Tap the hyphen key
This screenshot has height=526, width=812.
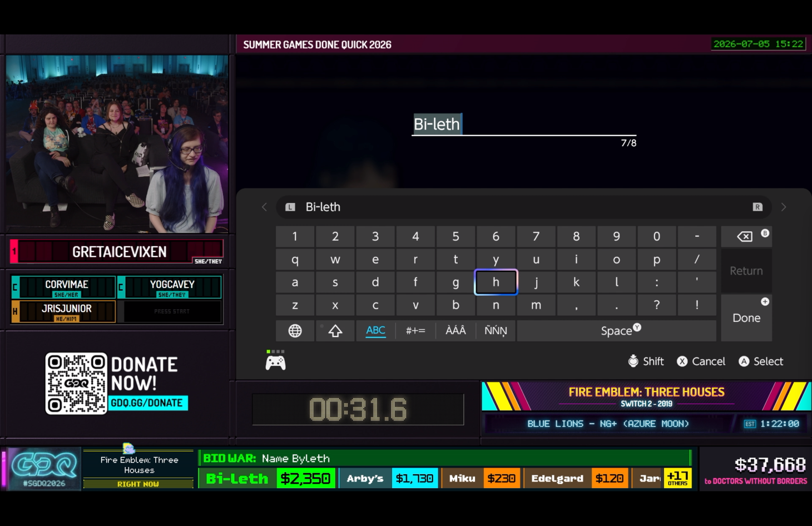click(697, 236)
